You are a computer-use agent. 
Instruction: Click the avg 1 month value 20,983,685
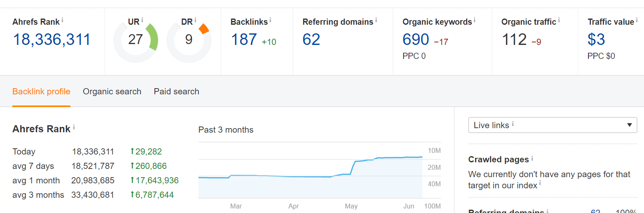(93, 180)
